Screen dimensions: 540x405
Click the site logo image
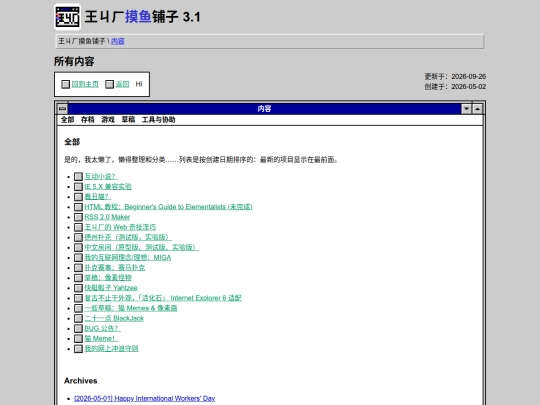coord(68,17)
